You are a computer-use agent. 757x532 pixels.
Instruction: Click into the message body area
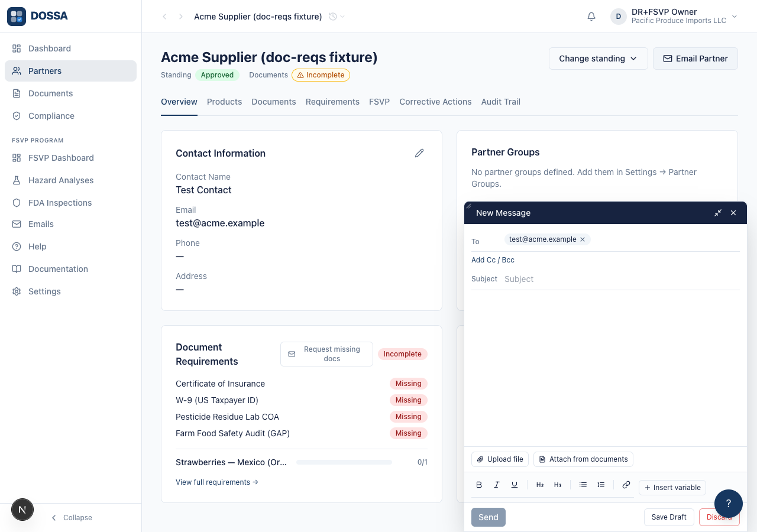click(606, 368)
